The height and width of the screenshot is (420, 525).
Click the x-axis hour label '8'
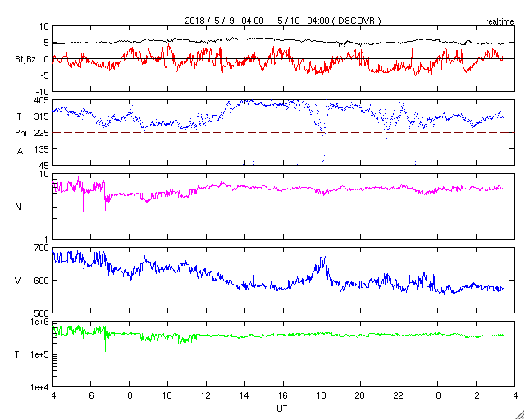[130, 395]
